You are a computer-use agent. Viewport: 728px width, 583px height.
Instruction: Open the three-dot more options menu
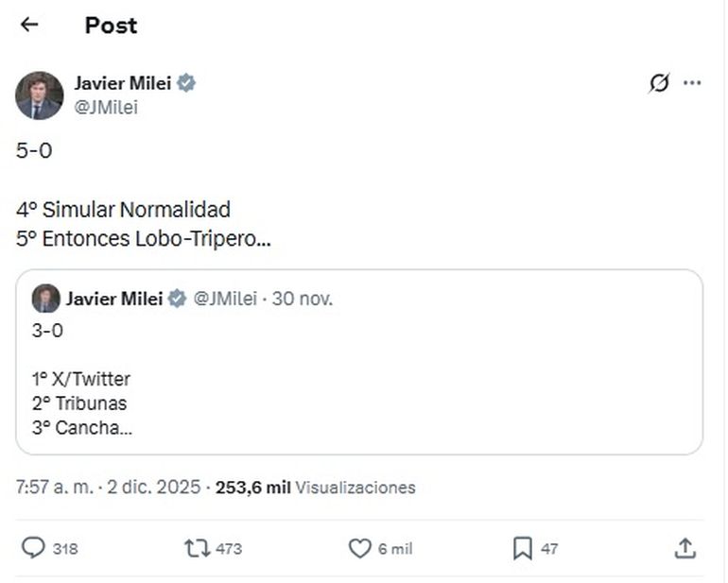pos(693,83)
